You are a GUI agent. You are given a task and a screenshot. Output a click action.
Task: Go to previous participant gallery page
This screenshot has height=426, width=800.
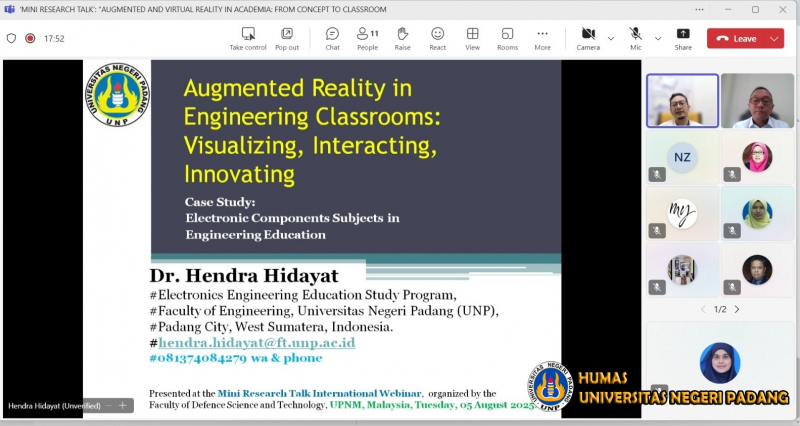(703, 309)
